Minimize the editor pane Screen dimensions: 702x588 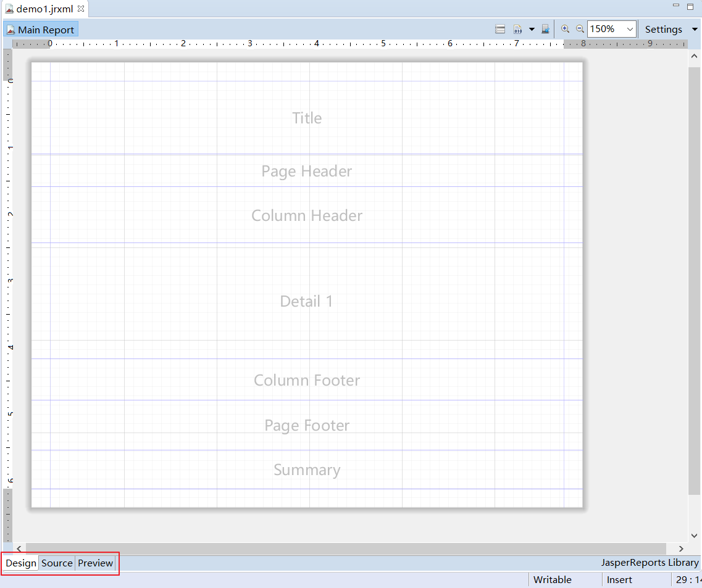click(x=676, y=5)
